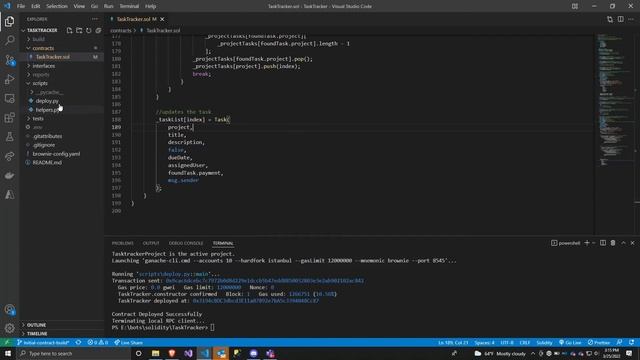This screenshot has height=360, width=640.
Task: Open the Extensions view
Action: pos(9,118)
